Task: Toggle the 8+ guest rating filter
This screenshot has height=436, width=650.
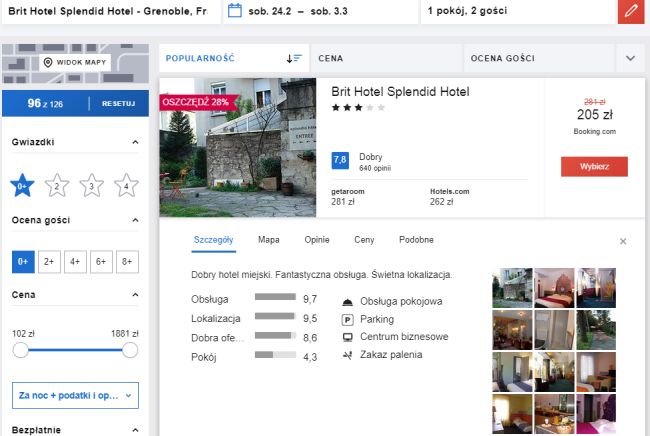Action: (126, 261)
